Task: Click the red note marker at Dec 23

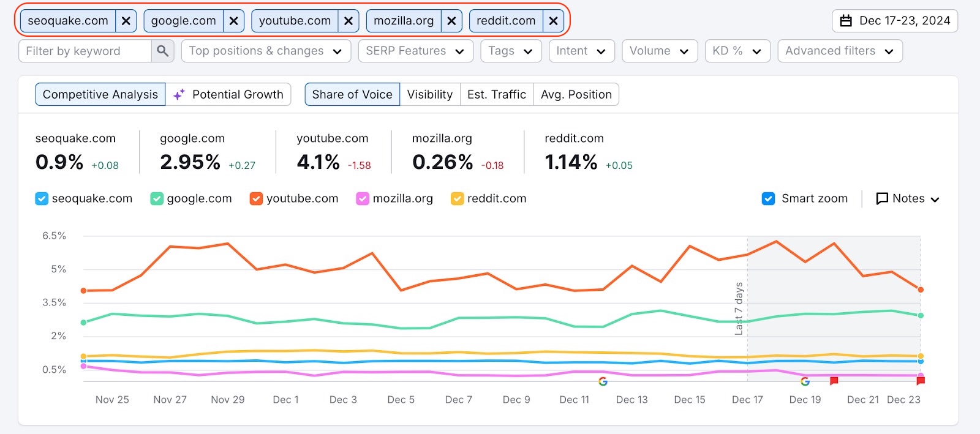Action: pos(921,380)
